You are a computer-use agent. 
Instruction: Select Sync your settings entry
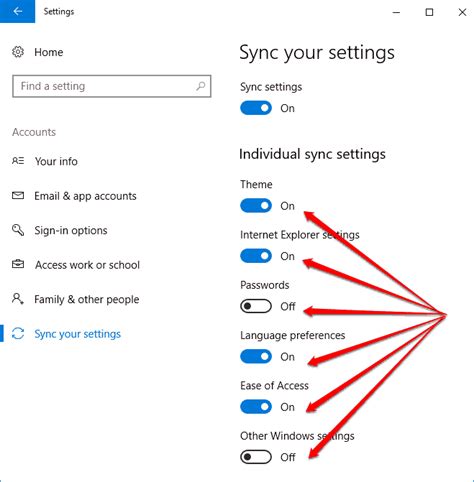77,334
